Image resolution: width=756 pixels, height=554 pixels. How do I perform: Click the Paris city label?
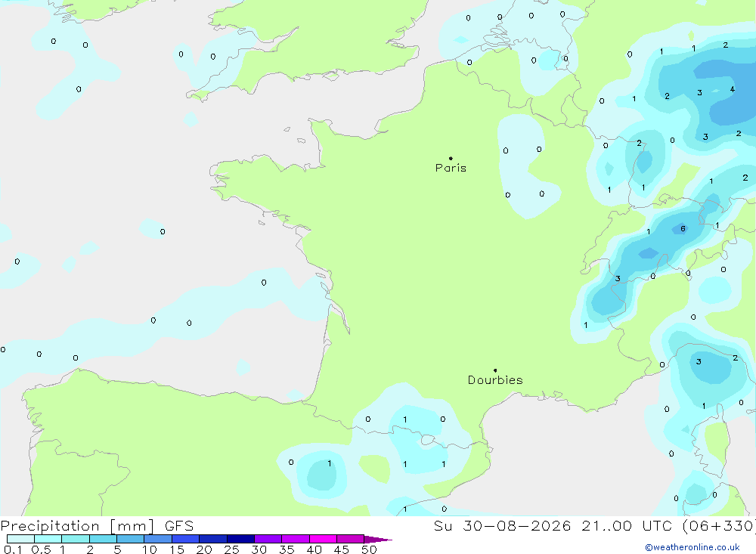[451, 168]
